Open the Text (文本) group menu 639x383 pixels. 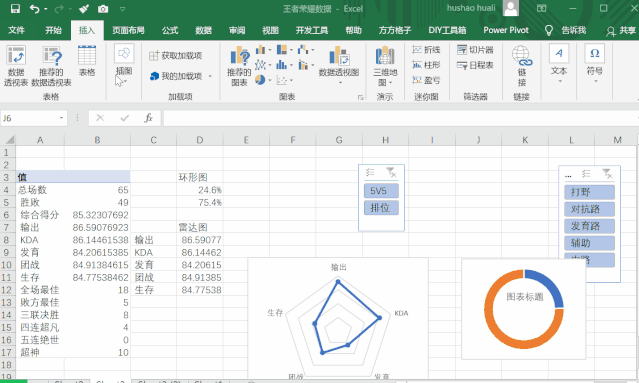click(x=559, y=64)
